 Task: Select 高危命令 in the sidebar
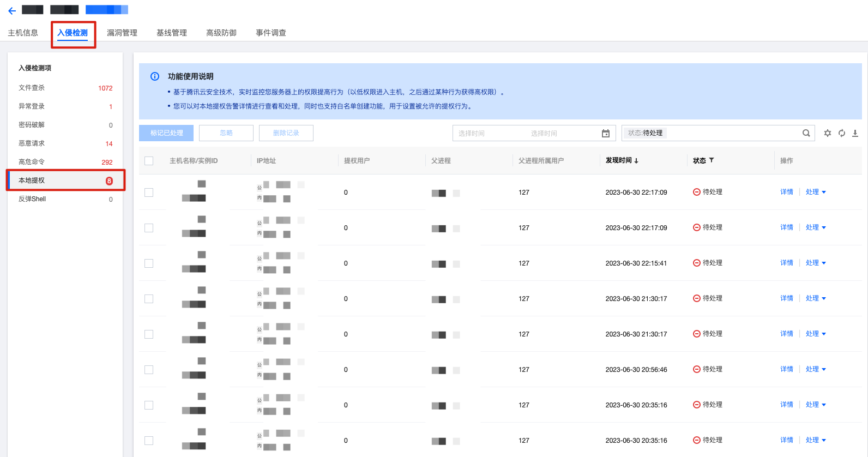click(32, 162)
